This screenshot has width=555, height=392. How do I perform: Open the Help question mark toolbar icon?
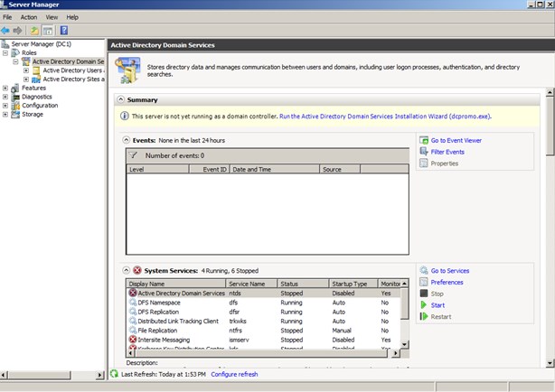tap(64, 31)
